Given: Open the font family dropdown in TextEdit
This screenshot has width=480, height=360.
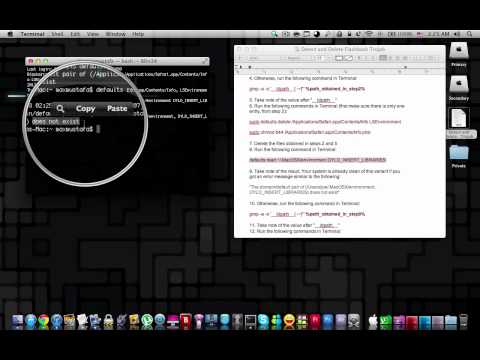Looking at the screenshot, I should click(263, 58).
